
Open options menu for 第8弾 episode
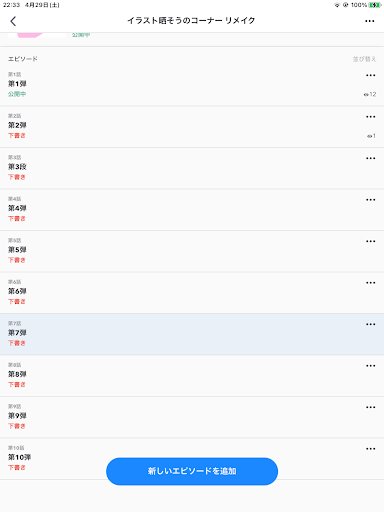[371, 366]
